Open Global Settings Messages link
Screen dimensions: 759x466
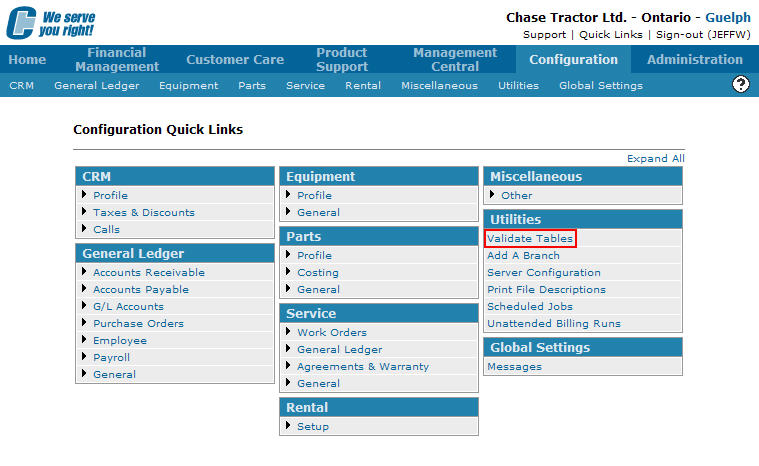(x=515, y=366)
